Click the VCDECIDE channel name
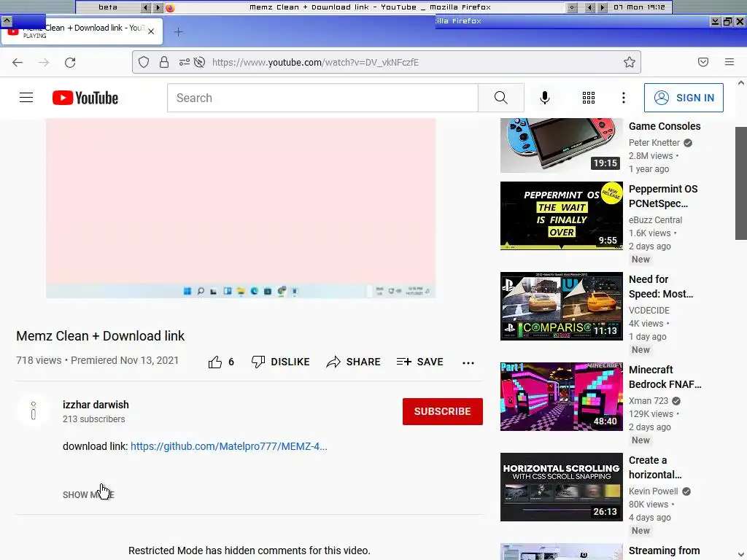This screenshot has height=560, width=747. pyautogui.click(x=649, y=311)
